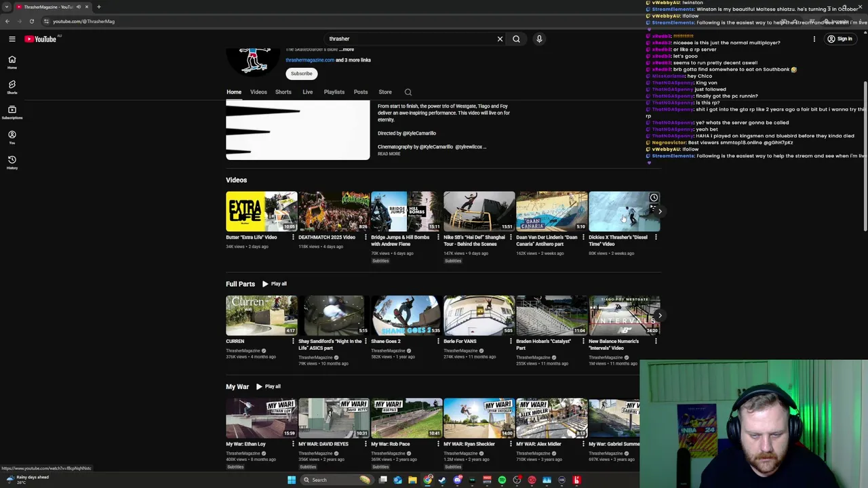868x488 pixels.
Task: Open thrashermagazine.com channel link
Action: (x=310, y=60)
